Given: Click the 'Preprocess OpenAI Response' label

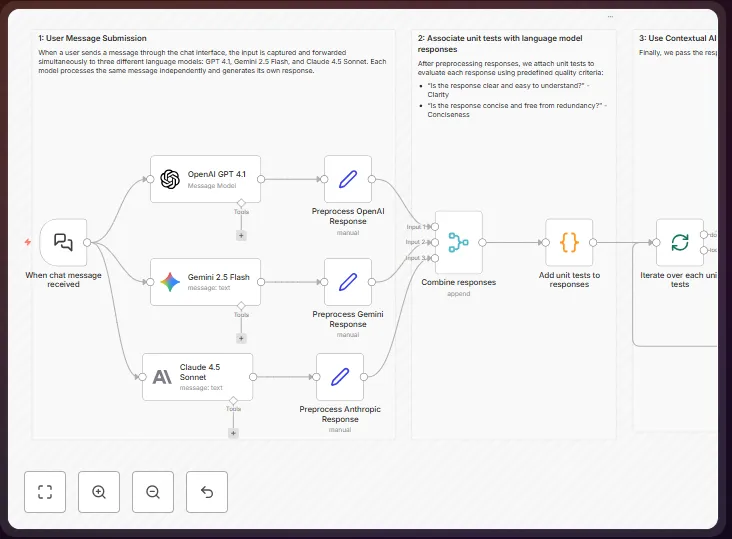Looking at the screenshot, I should point(348,216).
